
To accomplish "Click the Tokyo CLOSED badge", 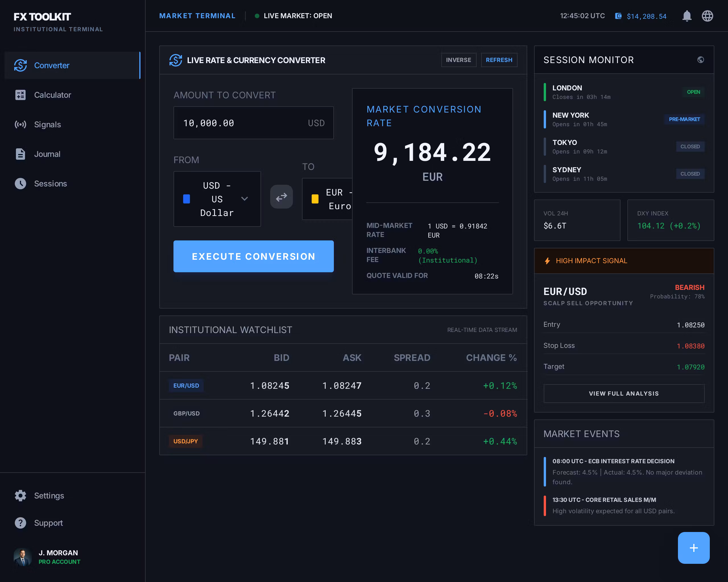I will coord(690,147).
